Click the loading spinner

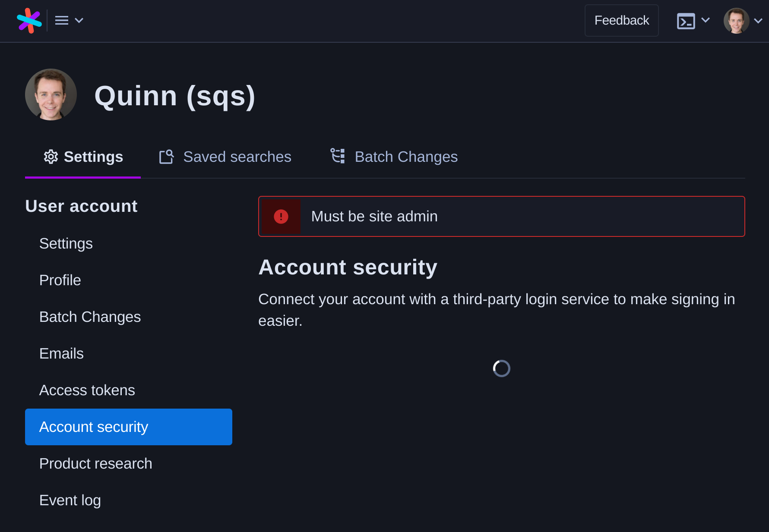pos(502,368)
